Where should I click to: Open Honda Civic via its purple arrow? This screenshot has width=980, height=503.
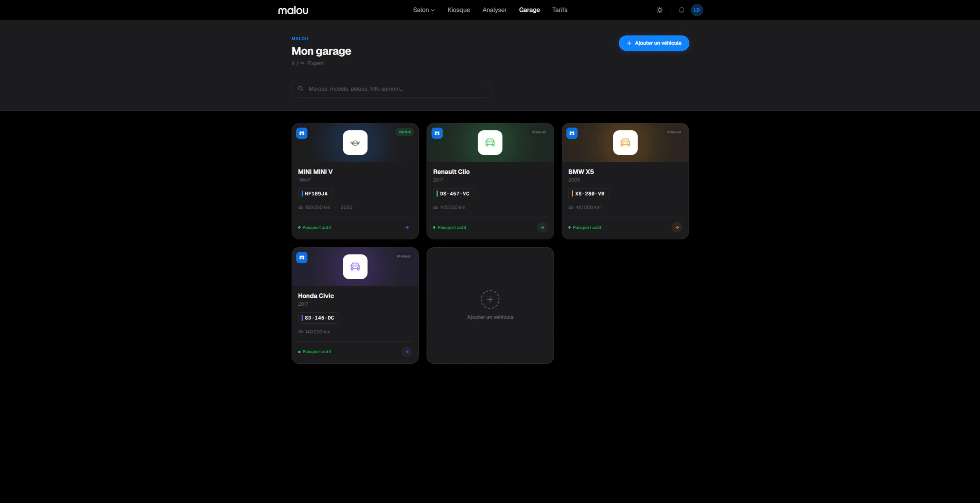pyautogui.click(x=407, y=352)
